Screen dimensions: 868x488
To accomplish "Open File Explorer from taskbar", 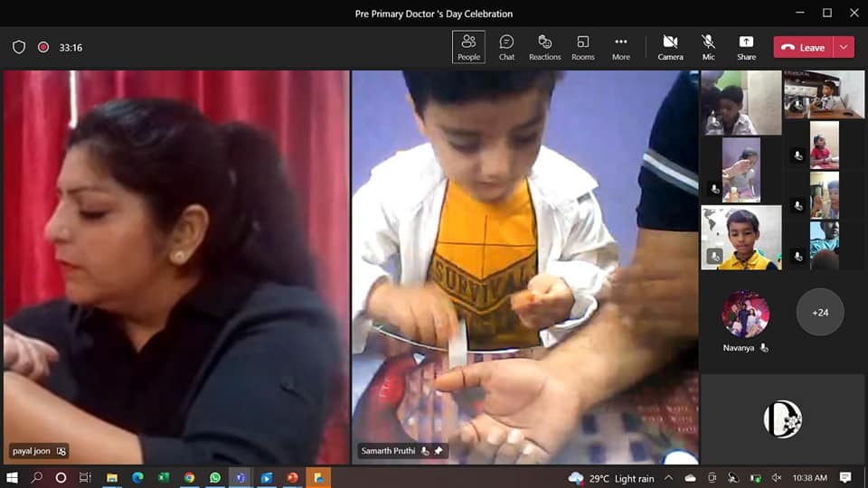I will [x=112, y=477].
